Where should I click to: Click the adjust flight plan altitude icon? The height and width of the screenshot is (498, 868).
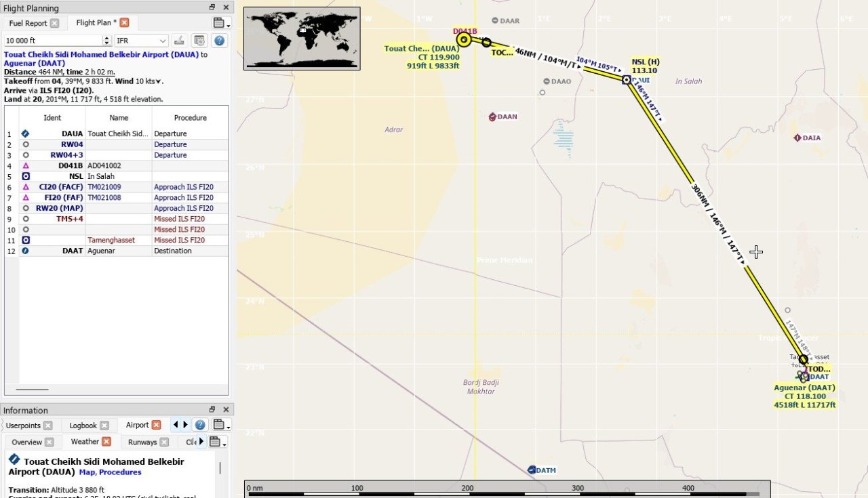(179, 41)
